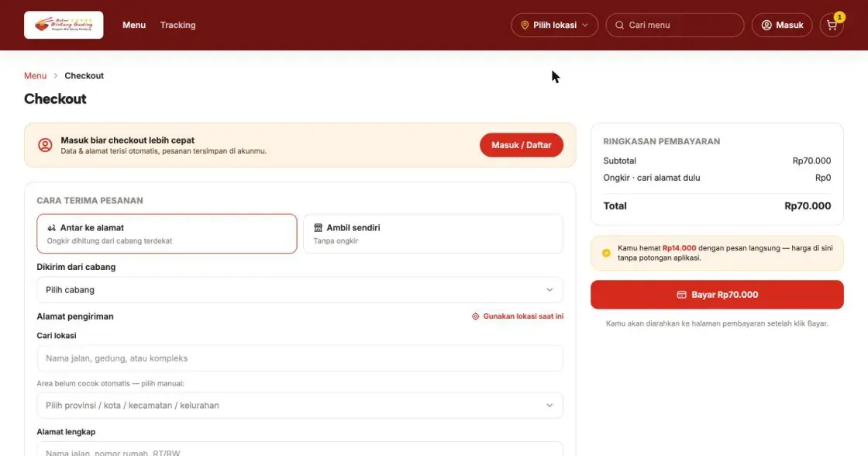Focus the Cari menu search field
This screenshot has height=456, width=868.
(x=675, y=25)
